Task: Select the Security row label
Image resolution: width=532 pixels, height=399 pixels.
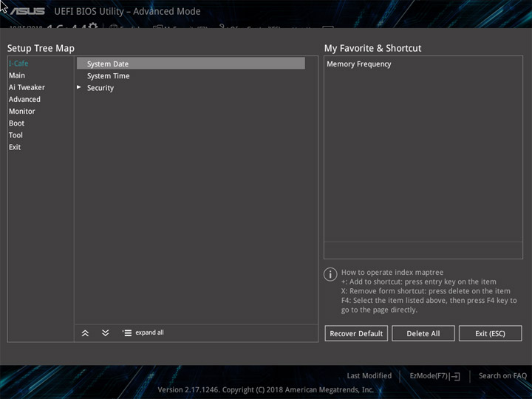Action: (x=100, y=88)
